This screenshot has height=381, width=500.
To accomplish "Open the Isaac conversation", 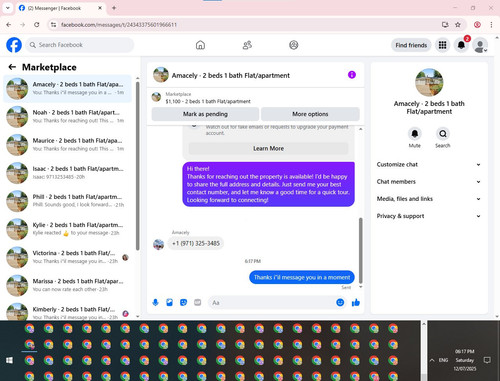I will (x=68, y=173).
